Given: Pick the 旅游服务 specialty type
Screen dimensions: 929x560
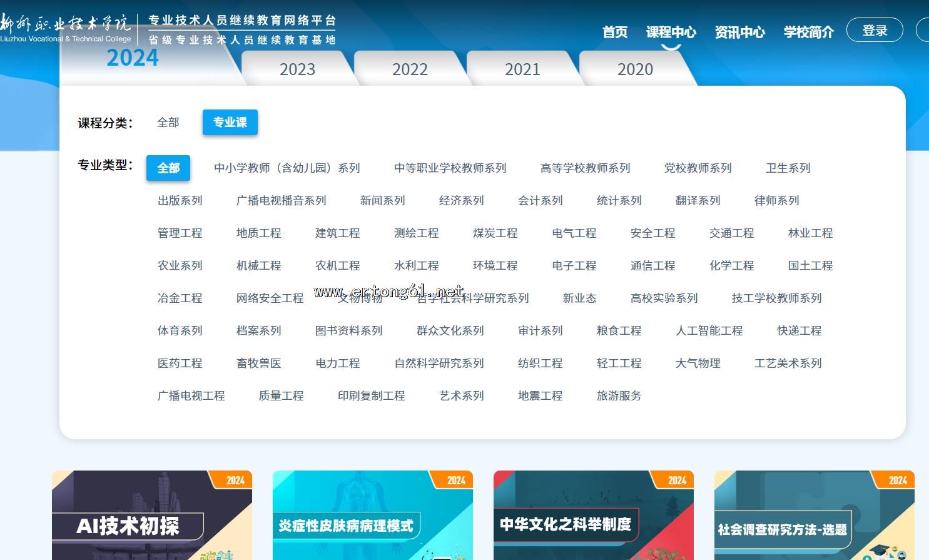Looking at the screenshot, I should 619,396.
